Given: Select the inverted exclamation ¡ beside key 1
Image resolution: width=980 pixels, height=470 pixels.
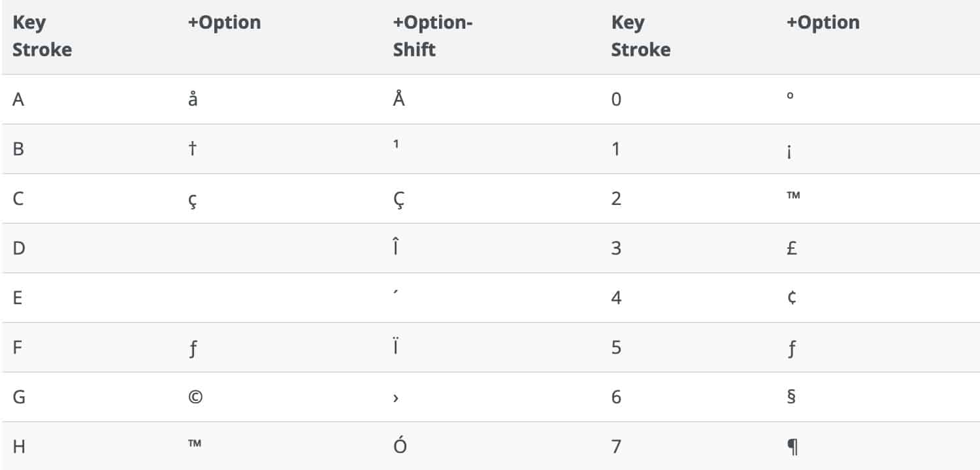Looking at the screenshot, I should point(791,151).
